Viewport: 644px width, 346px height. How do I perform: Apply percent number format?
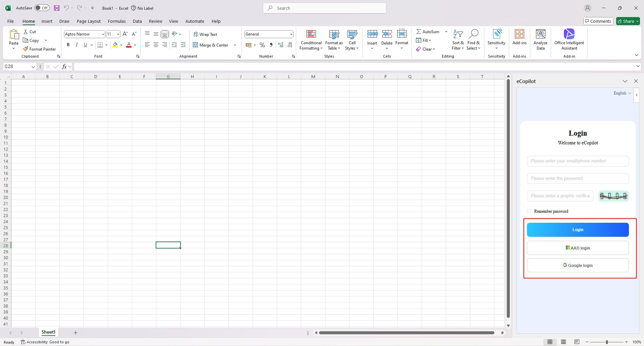[262, 45]
